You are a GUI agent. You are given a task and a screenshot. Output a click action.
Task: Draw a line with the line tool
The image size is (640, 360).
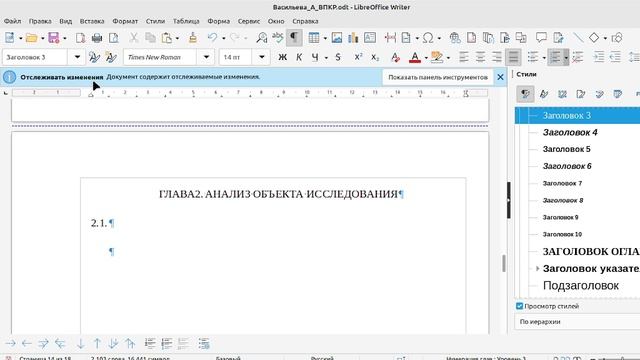click(578, 38)
